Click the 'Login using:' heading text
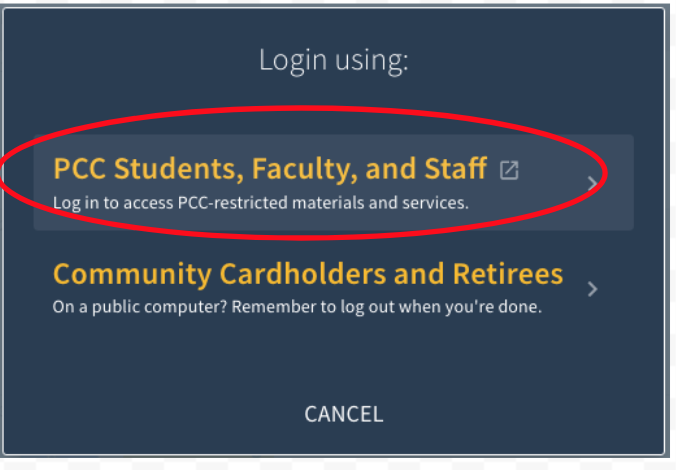Screen dimensions: 676x470 tap(333, 60)
